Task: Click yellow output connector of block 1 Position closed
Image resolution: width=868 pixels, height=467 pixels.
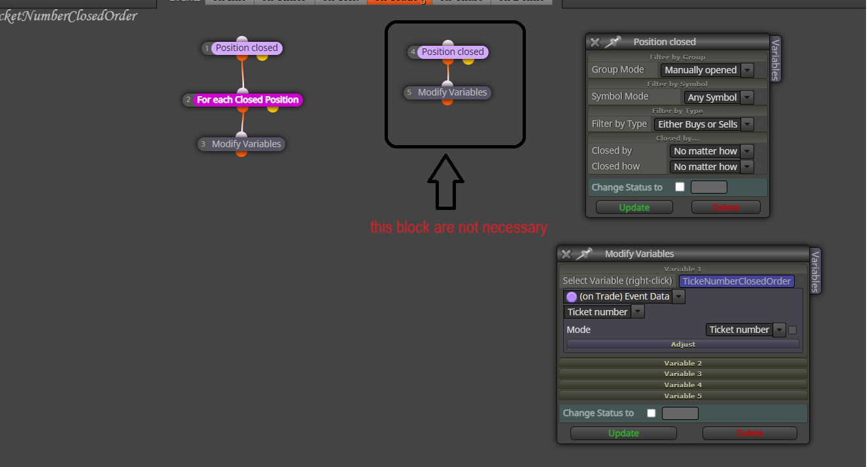Action: pos(262,56)
